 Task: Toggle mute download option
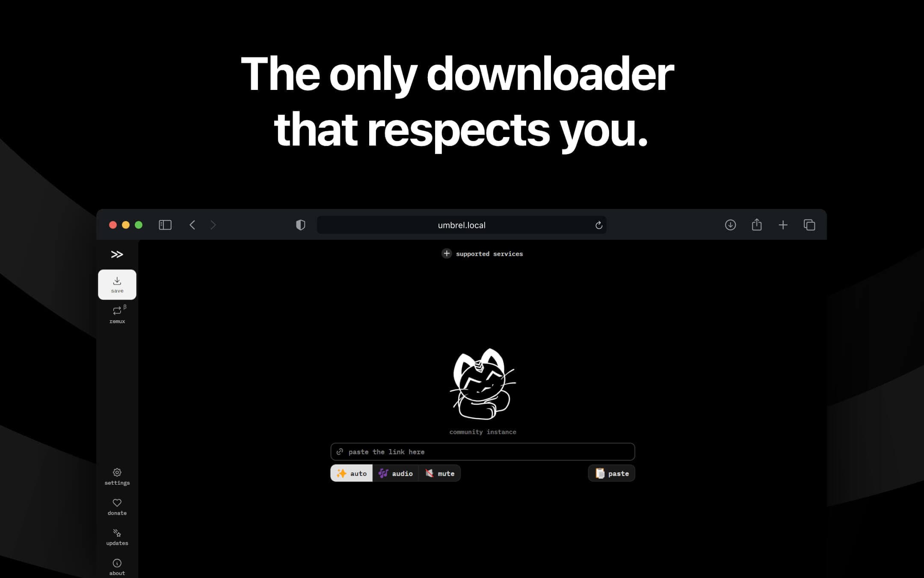click(x=440, y=474)
